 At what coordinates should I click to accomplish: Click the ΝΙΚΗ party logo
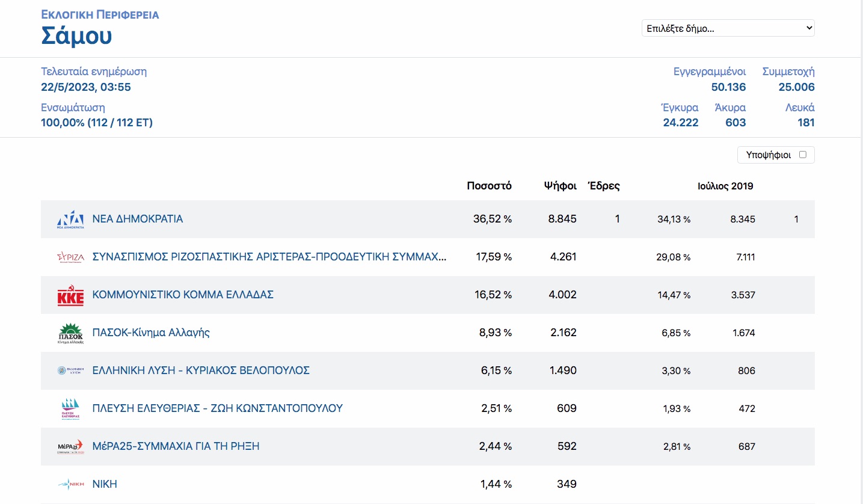click(70, 484)
